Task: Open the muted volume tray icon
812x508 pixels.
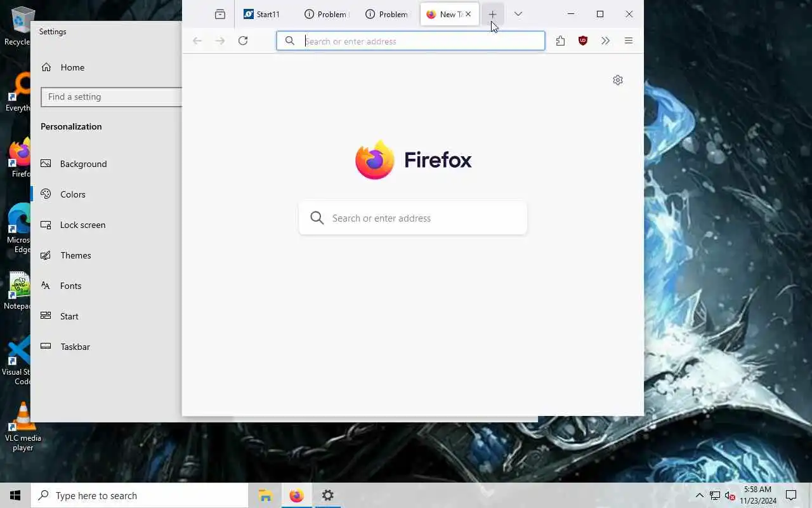Action: pos(730,495)
